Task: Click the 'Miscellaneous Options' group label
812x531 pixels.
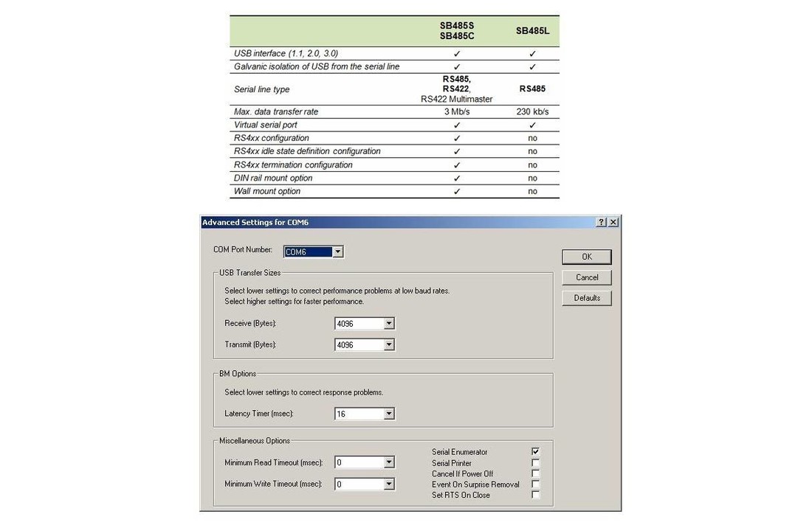Action: 254,441
